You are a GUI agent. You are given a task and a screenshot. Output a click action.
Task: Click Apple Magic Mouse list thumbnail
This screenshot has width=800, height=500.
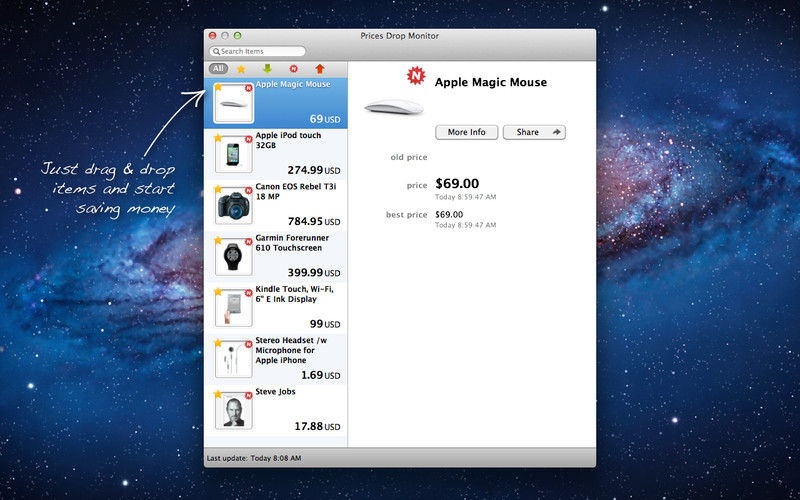point(234,104)
